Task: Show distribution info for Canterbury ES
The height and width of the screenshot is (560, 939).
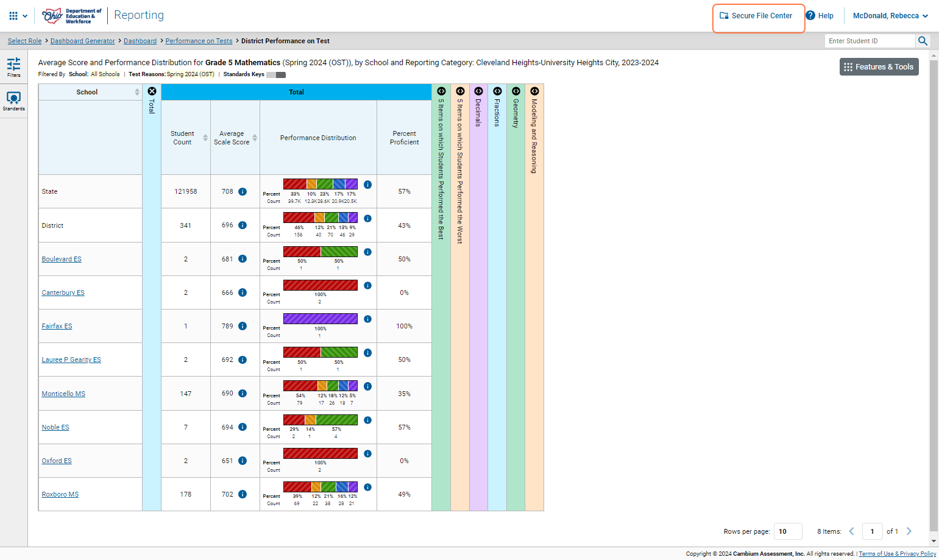Action: coord(367,285)
